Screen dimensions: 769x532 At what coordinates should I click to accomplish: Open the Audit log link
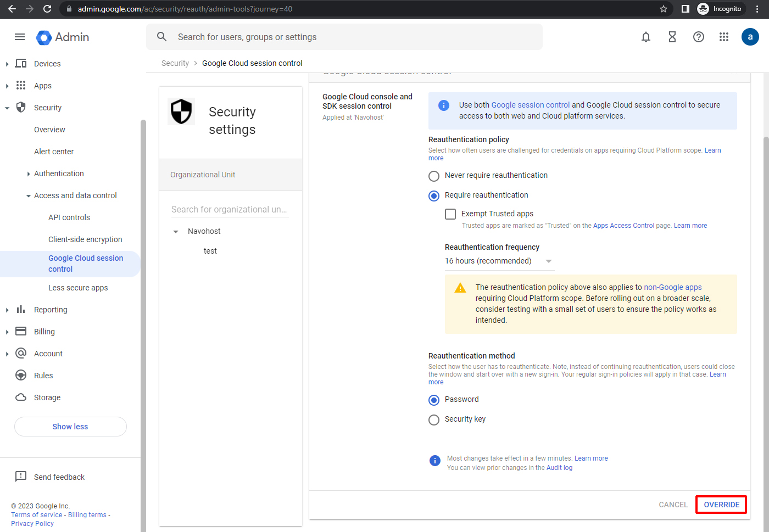click(559, 468)
